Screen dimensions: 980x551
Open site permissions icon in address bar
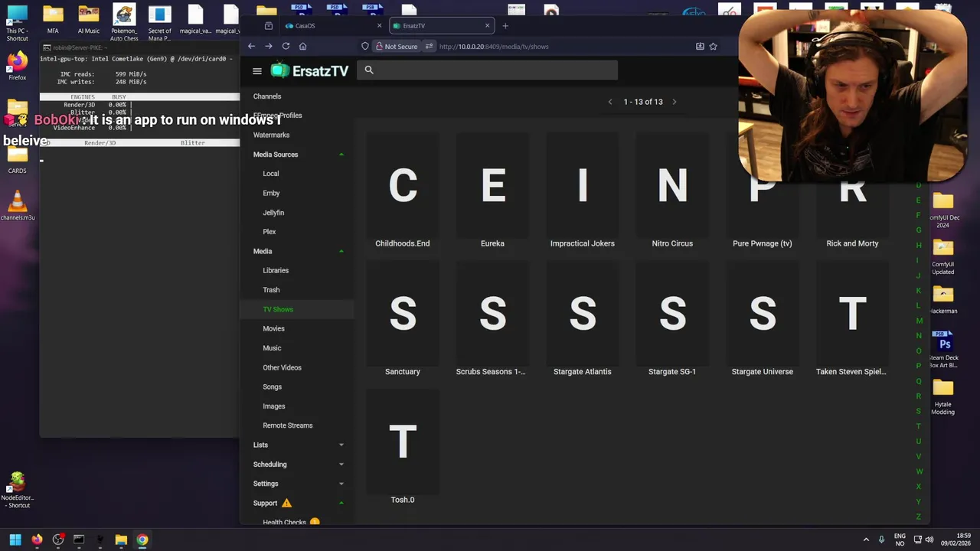tap(430, 47)
